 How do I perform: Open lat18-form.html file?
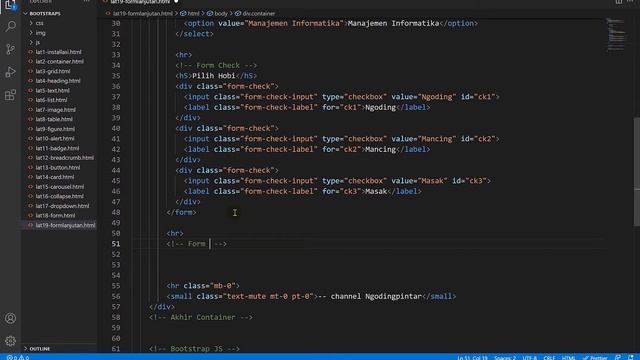[55, 215]
